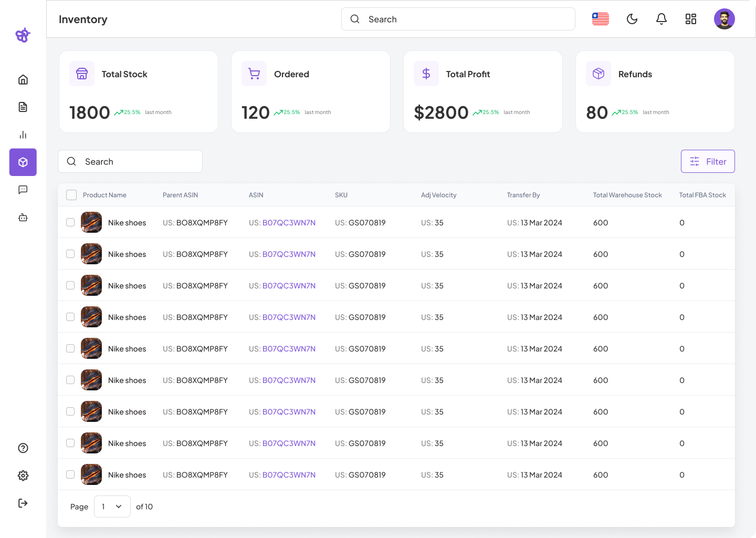The image size is (756, 538).
Task: Check the last Nike shoes row checkbox
Action: (70, 474)
